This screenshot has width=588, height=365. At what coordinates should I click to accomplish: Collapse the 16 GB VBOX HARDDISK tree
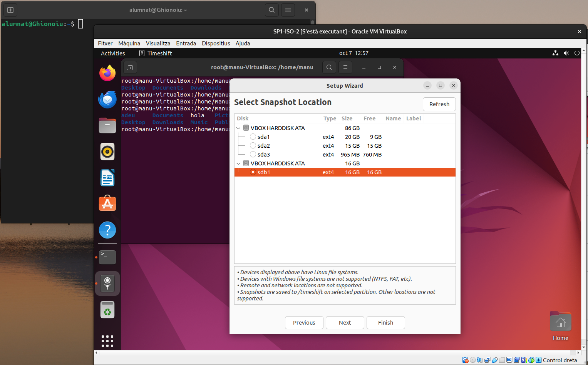click(x=238, y=163)
